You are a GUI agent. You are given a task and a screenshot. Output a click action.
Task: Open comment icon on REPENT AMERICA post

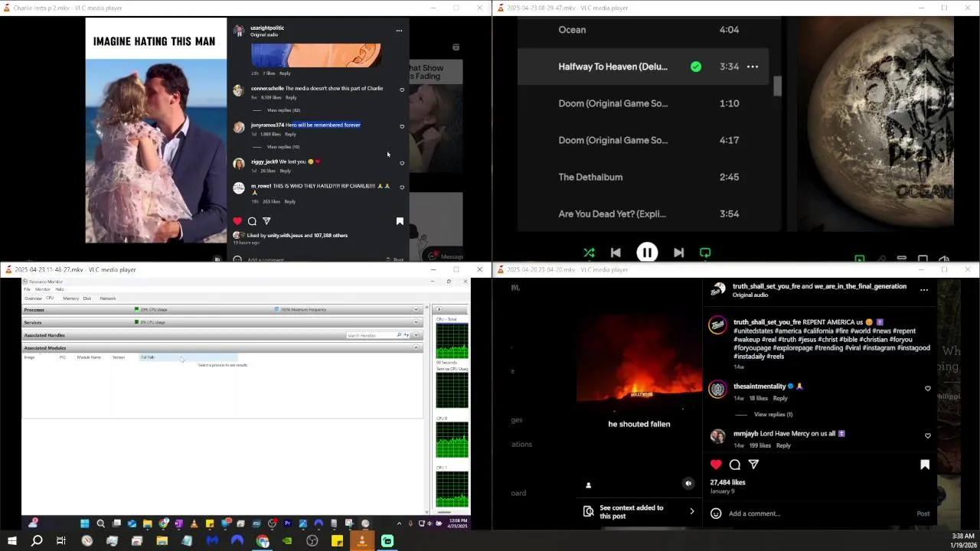point(735,465)
